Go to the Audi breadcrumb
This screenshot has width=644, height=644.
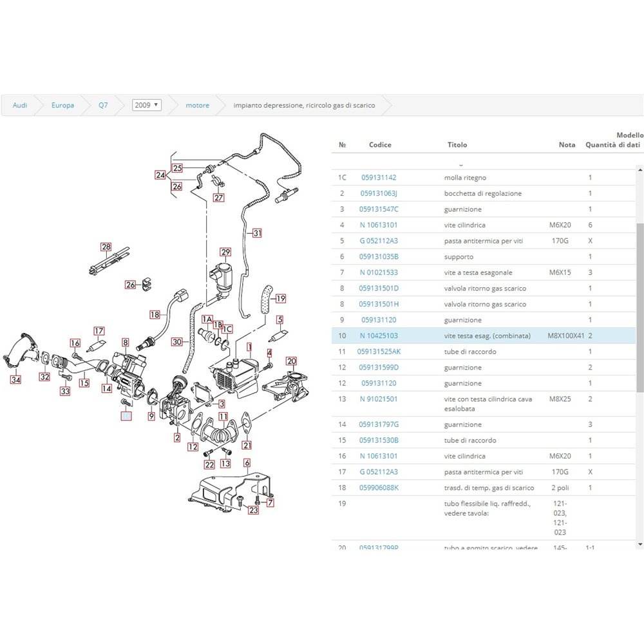tap(20, 105)
